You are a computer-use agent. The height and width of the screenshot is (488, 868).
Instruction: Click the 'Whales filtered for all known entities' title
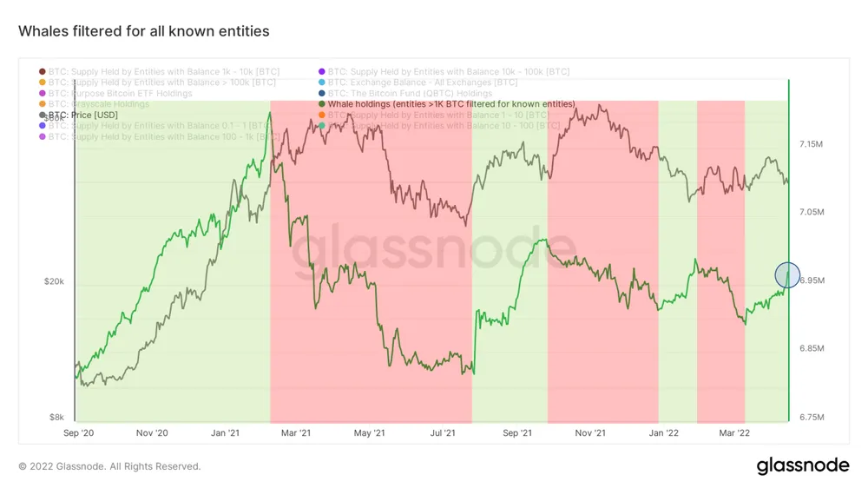tap(144, 31)
